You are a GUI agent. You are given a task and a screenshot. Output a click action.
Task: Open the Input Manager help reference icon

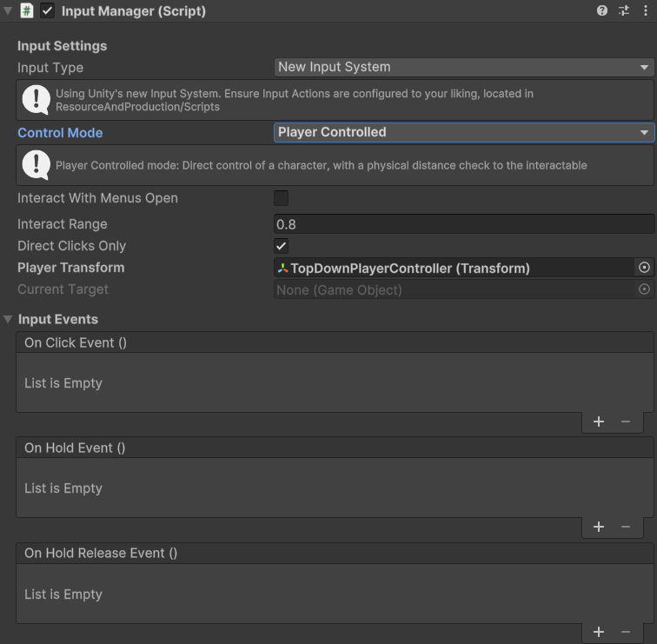click(x=602, y=10)
